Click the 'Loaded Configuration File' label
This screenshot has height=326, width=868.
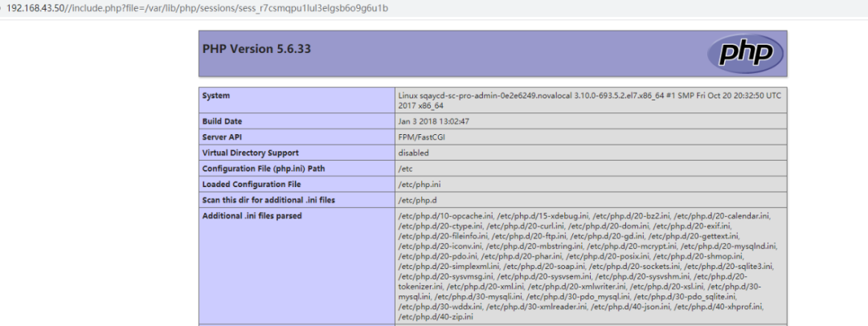[252, 185]
